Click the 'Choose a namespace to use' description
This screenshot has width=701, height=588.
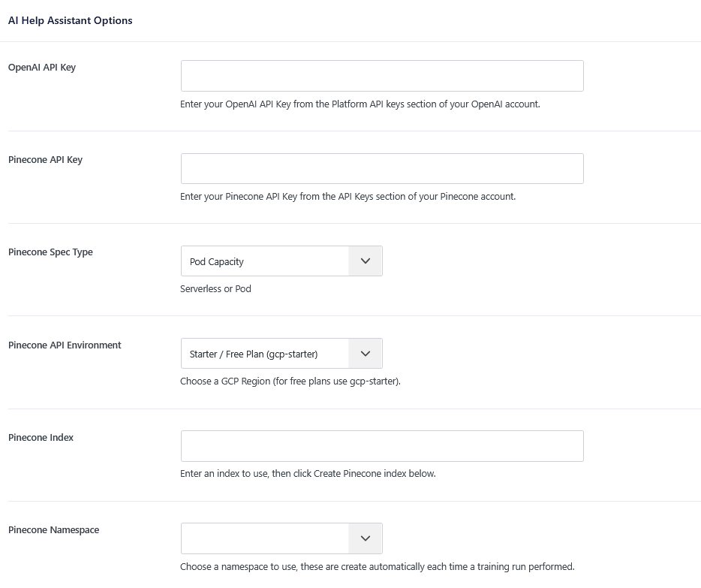[378, 567]
